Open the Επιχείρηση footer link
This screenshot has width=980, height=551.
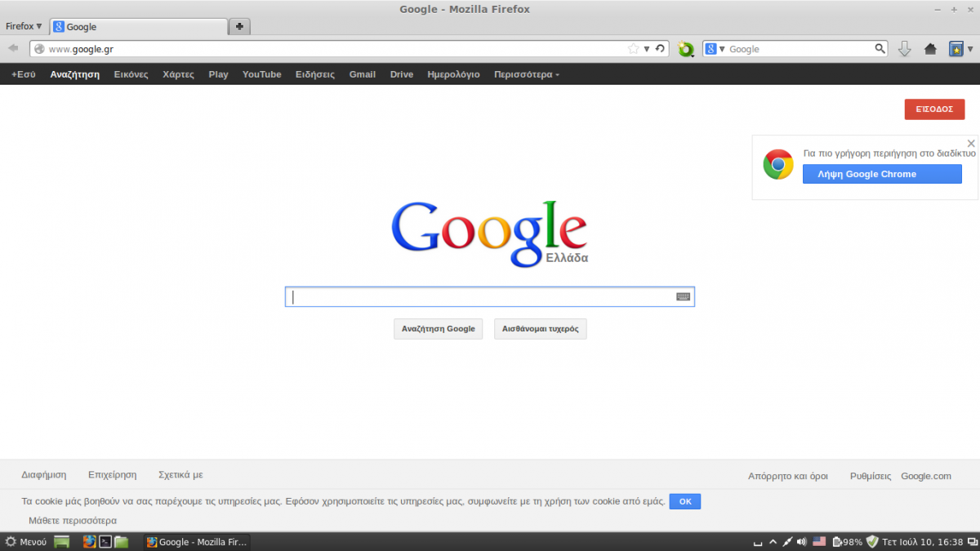point(113,475)
